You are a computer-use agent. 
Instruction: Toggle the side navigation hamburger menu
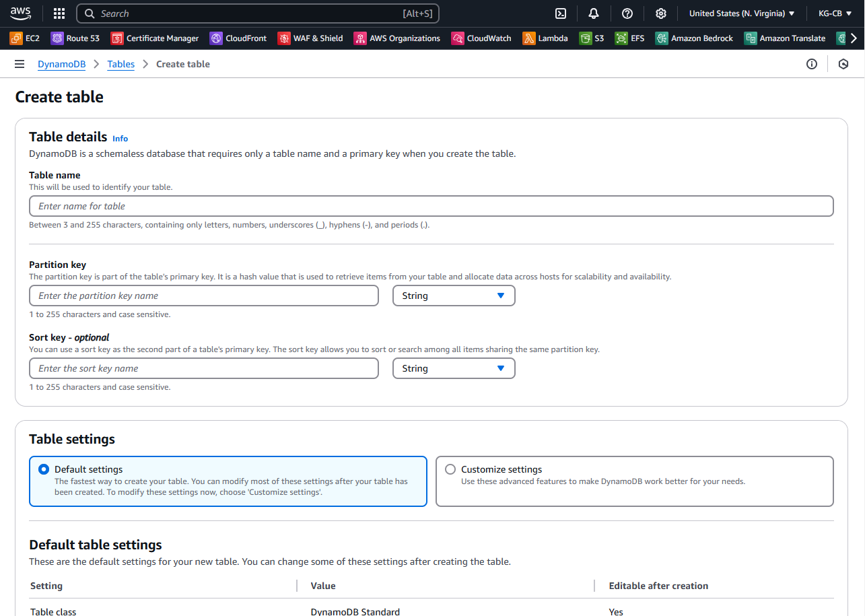click(x=20, y=64)
